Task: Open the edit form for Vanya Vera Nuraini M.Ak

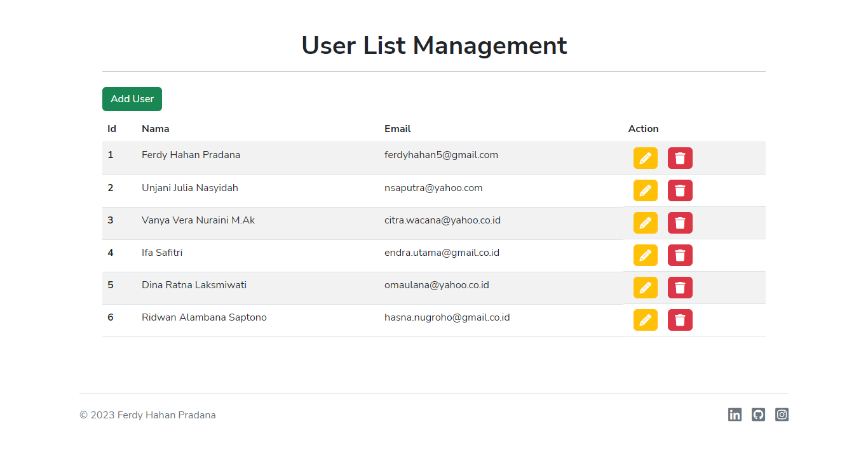Action: coord(646,223)
